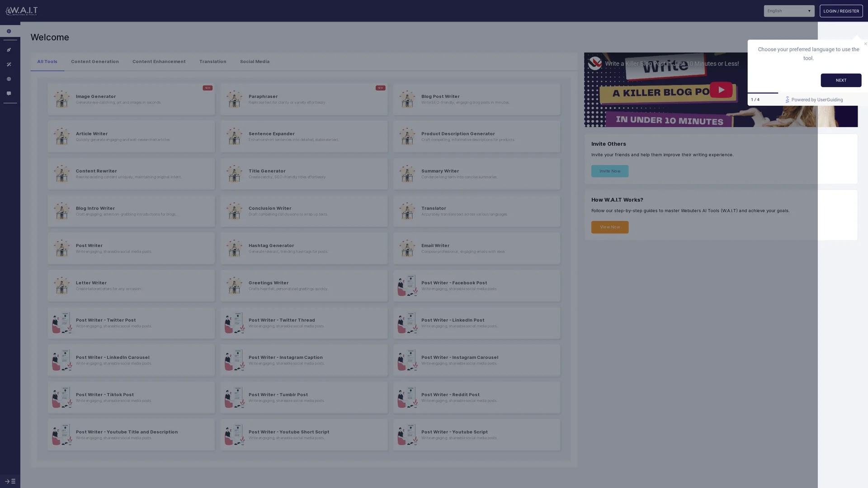868x488 pixels.
Task: Click the video channel logo avatar
Action: pos(595,63)
